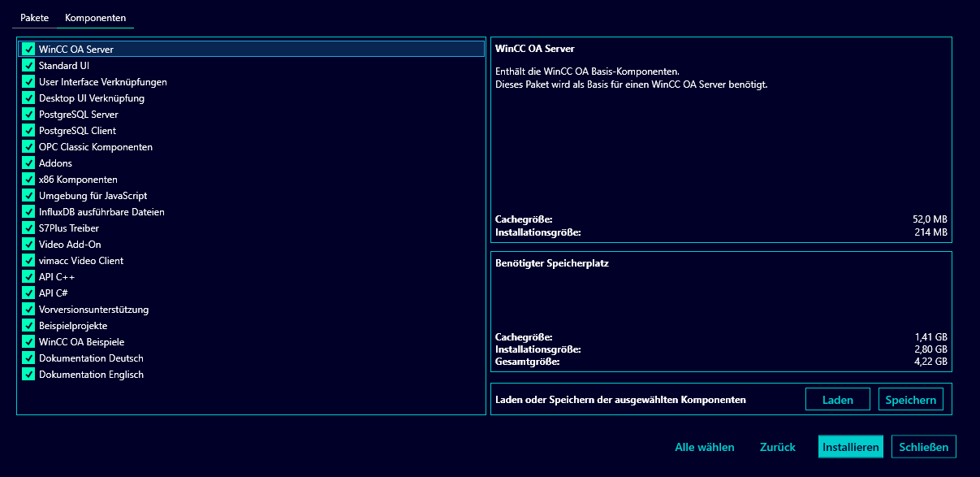980x477 pixels.
Task: Deselect the x86 Komponenten checkbox
Action: click(28, 180)
